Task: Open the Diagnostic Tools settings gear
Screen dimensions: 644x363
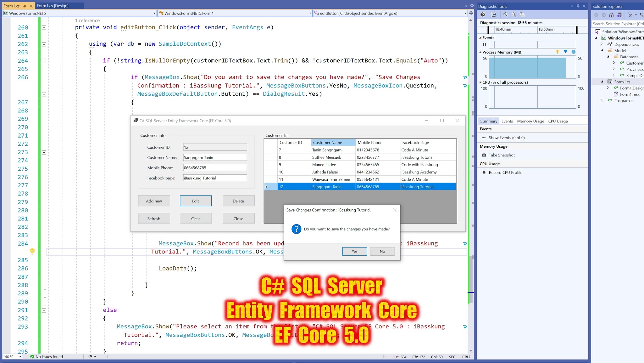Action: coord(483,14)
